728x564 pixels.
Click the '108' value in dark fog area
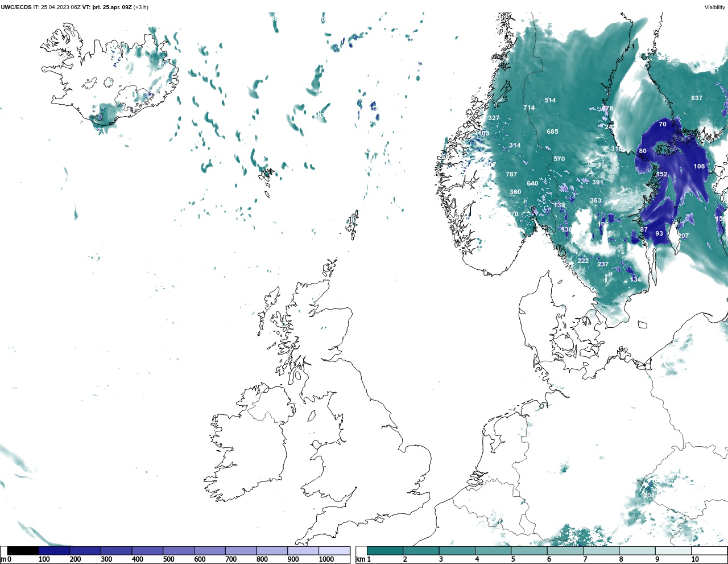[699, 166]
